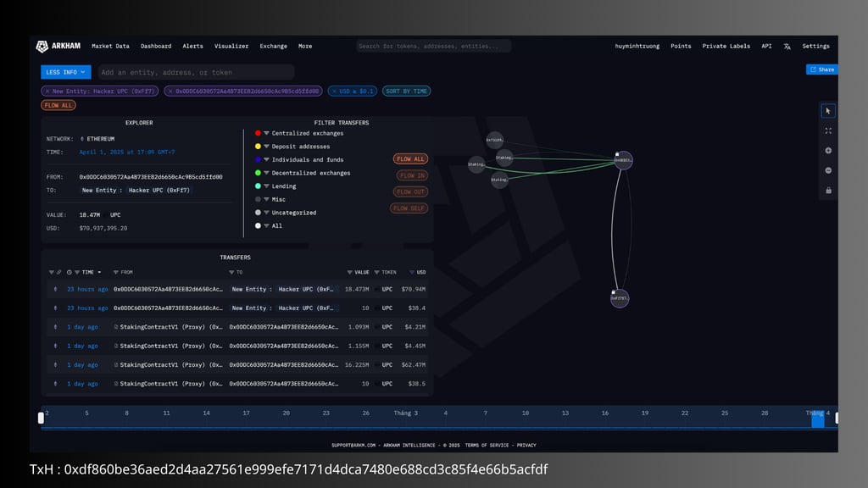Expand the Centralized exchanges filter arrow

266,133
